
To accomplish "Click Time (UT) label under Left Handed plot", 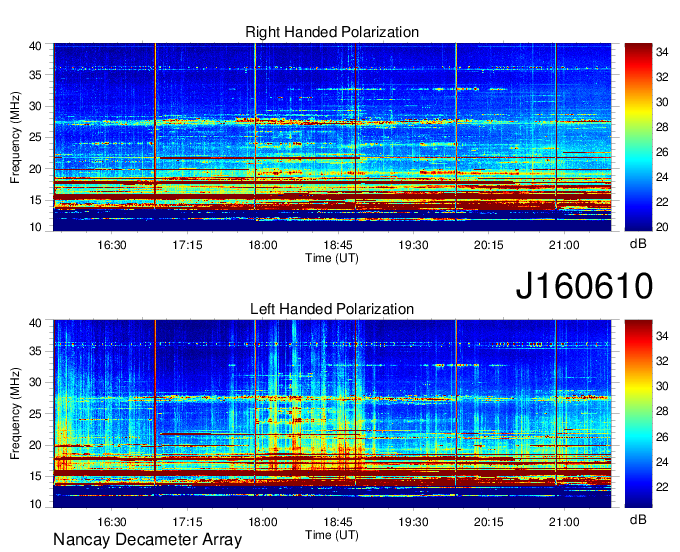I will tap(332, 535).
